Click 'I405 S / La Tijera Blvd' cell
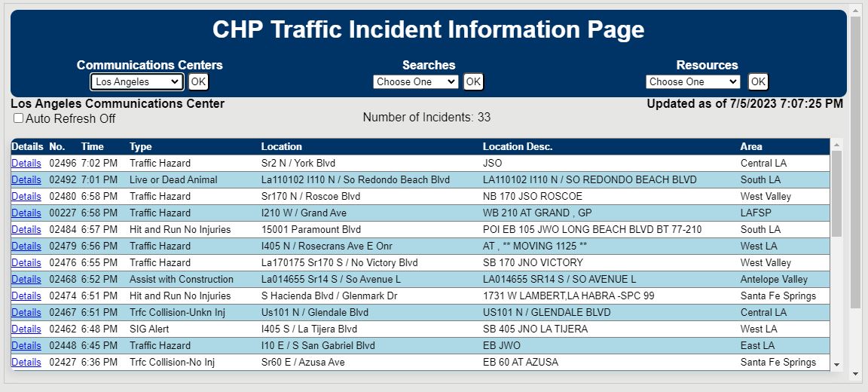Image resolution: width=868 pixels, height=392 pixels. pyautogui.click(x=309, y=329)
